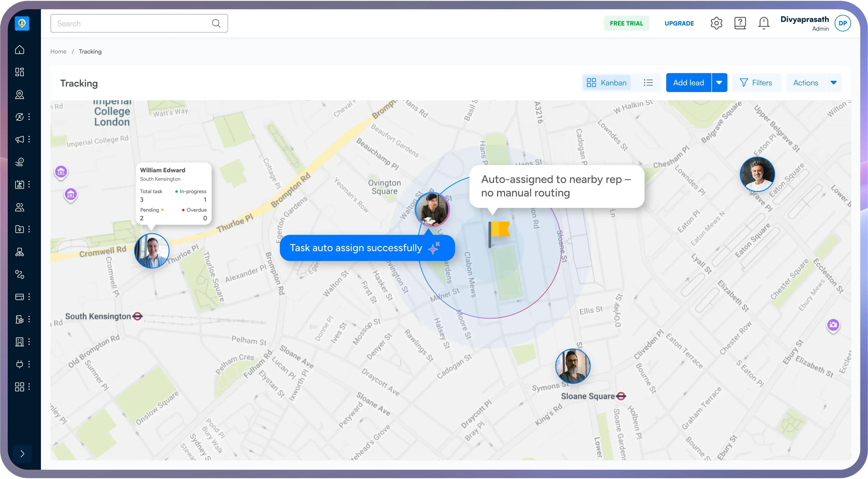Click the UPGRADE link
Viewport: 868px width, 479px height.
679,24
